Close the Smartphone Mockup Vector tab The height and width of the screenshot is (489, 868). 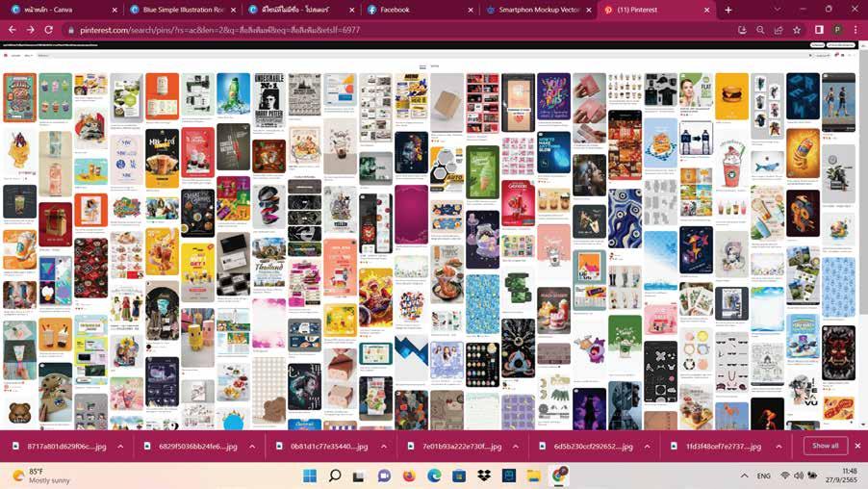coord(588,10)
